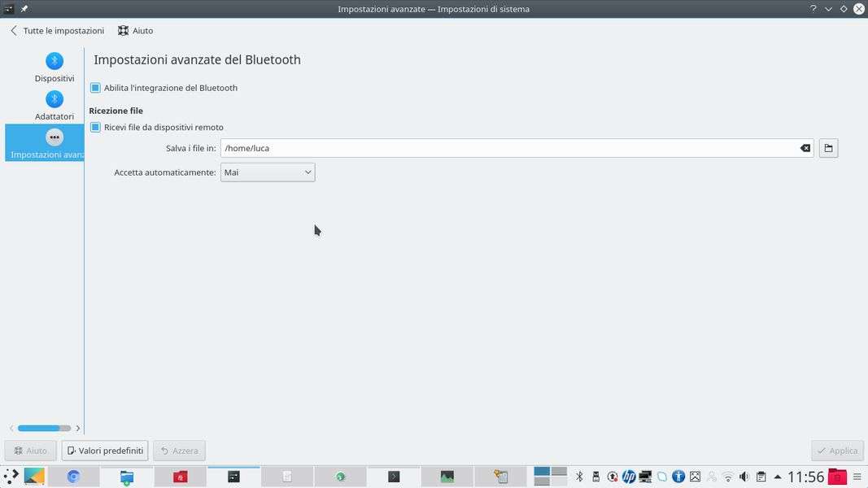Click the sidebar scroll right arrow

click(78, 429)
